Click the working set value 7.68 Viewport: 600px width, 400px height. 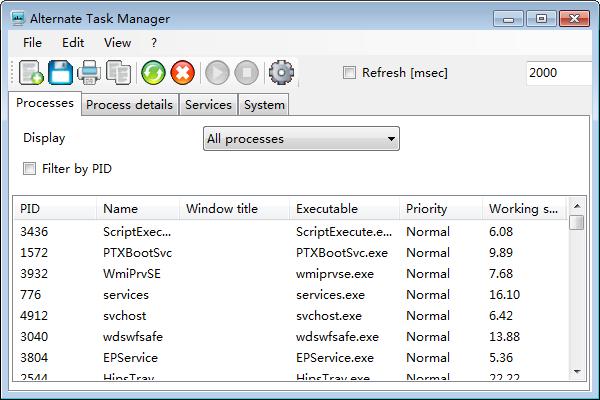pyautogui.click(x=501, y=274)
